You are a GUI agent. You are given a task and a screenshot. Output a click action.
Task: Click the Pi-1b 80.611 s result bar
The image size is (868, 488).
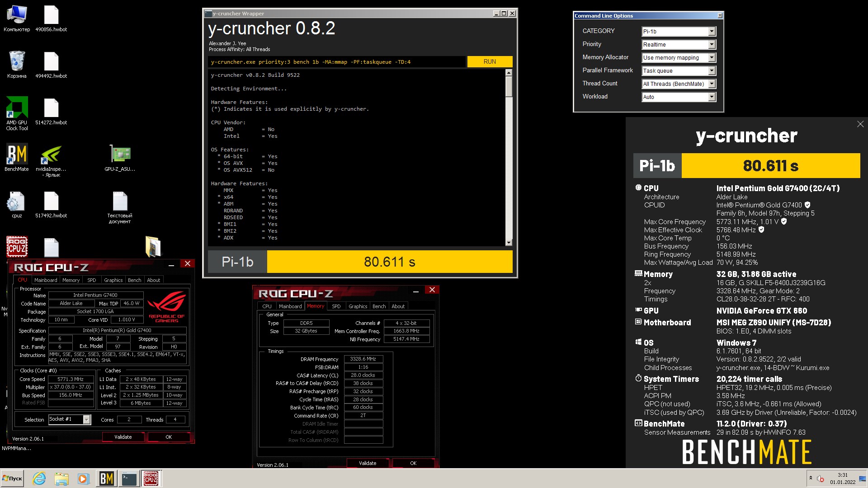[360, 262]
